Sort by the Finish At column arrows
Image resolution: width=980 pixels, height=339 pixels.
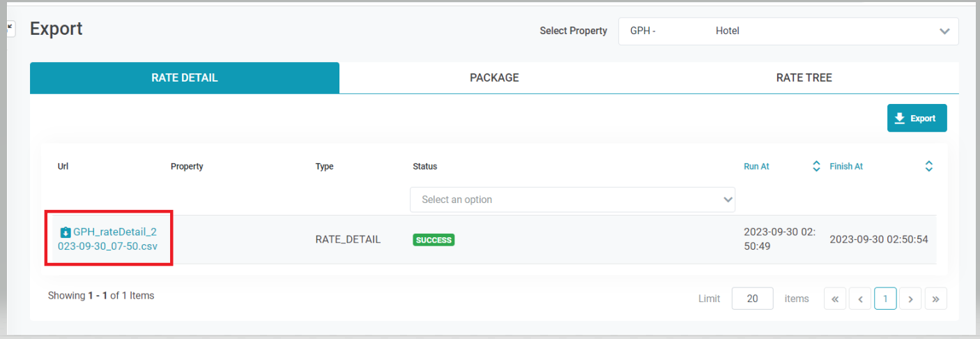coord(928,167)
